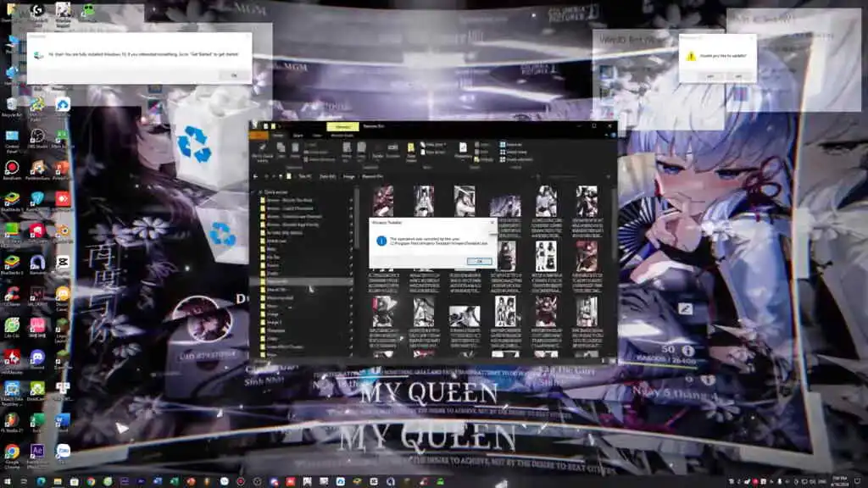
Task: Launch OBS Studio from the desktop
Action: tap(38, 138)
